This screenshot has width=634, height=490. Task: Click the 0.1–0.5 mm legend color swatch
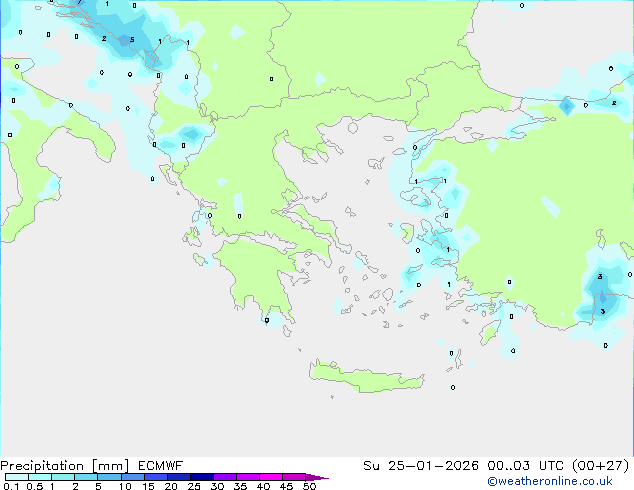[x=17, y=477]
